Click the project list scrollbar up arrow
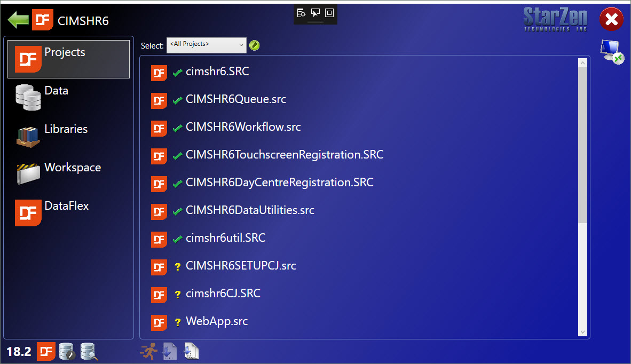The width and height of the screenshot is (631, 364). coord(583,63)
